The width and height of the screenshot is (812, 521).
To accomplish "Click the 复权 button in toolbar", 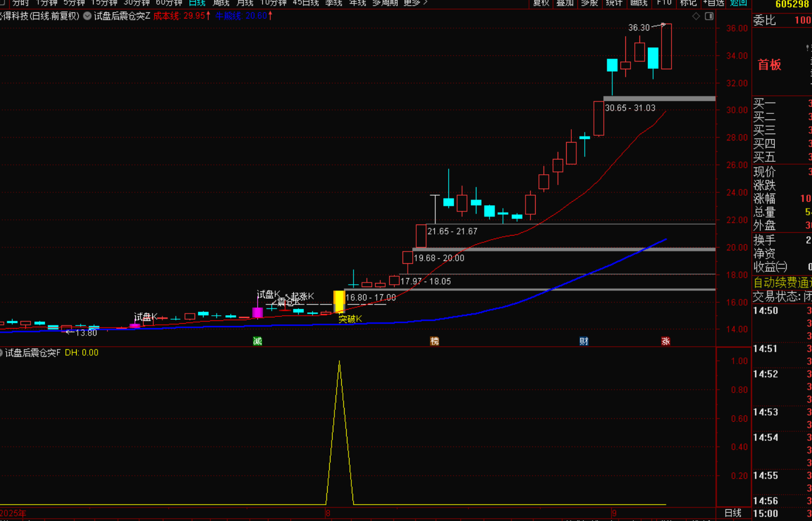I will pyautogui.click(x=541, y=3).
